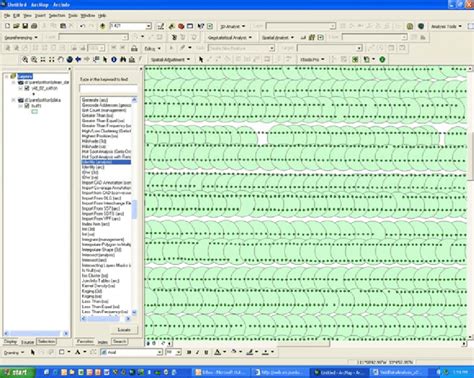Open the Insert menu

pyautogui.click(x=40, y=15)
